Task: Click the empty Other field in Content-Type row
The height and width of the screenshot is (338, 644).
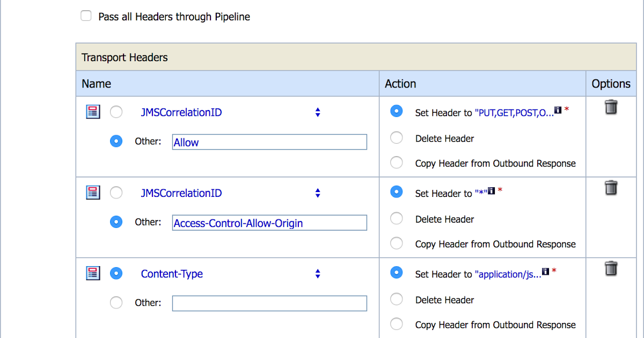Action: [x=268, y=303]
